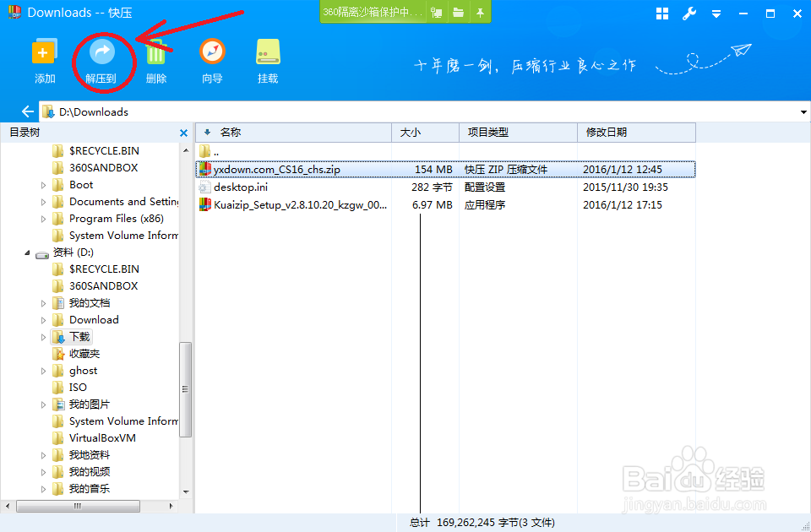Click the folder icon on 360 sandbox bar

click(458, 13)
